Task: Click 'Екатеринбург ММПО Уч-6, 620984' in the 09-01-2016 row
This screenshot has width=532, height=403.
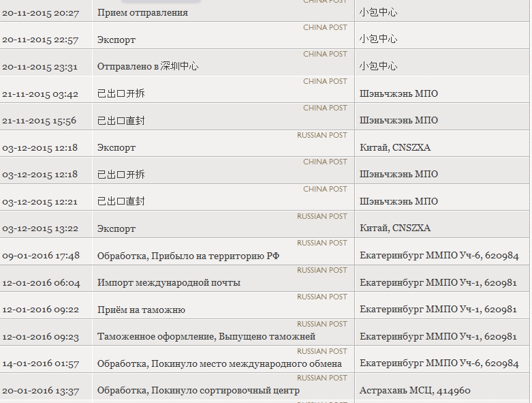Action: 439,255
